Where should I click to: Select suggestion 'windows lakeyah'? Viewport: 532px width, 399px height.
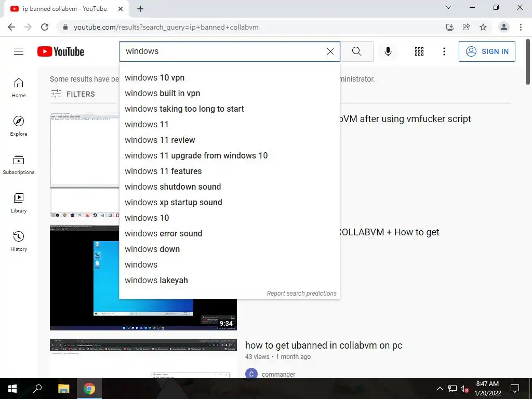(229, 281)
